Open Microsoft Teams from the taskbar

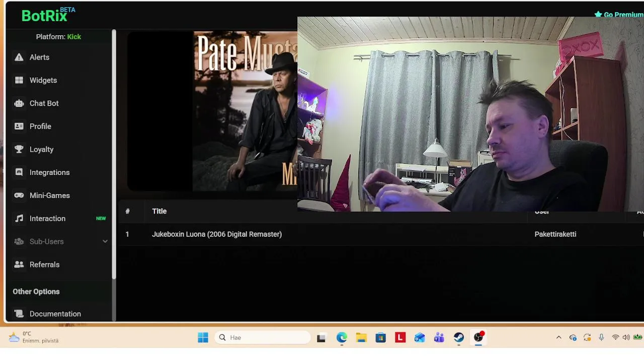pos(439,337)
